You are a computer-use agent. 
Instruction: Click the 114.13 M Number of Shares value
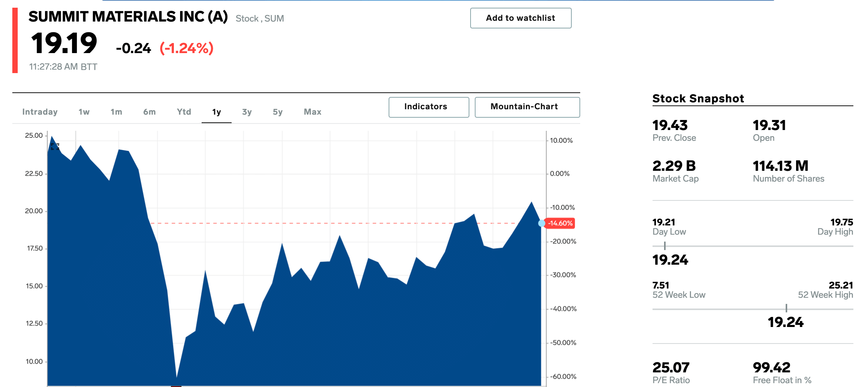(x=781, y=166)
